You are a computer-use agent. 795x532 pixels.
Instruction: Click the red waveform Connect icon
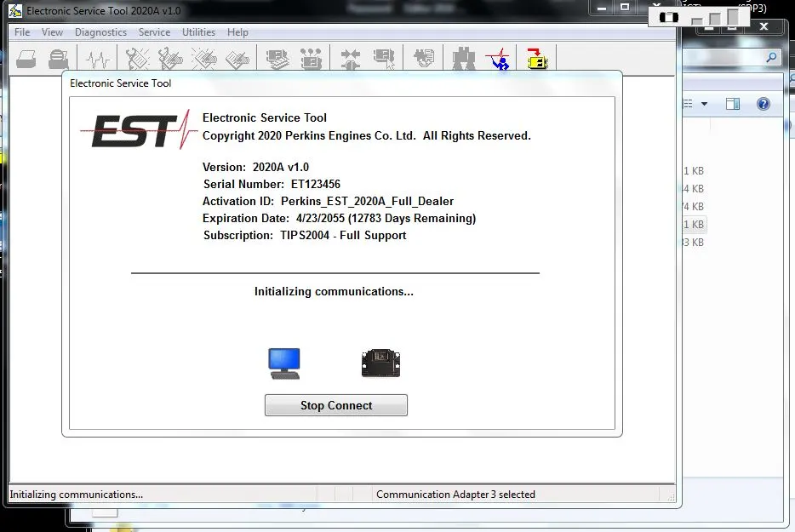pyautogui.click(x=499, y=59)
